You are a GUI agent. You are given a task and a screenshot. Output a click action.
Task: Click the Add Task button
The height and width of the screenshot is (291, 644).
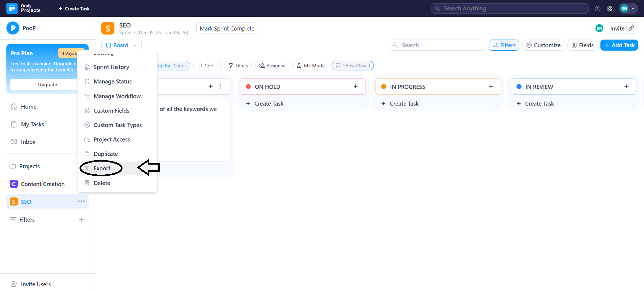pos(619,45)
